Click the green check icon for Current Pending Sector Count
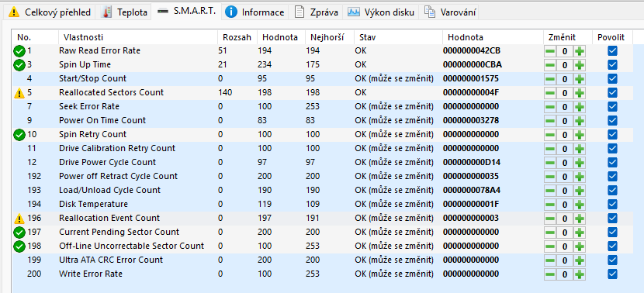This screenshot has width=644, height=293. pyautogui.click(x=19, y=233)
